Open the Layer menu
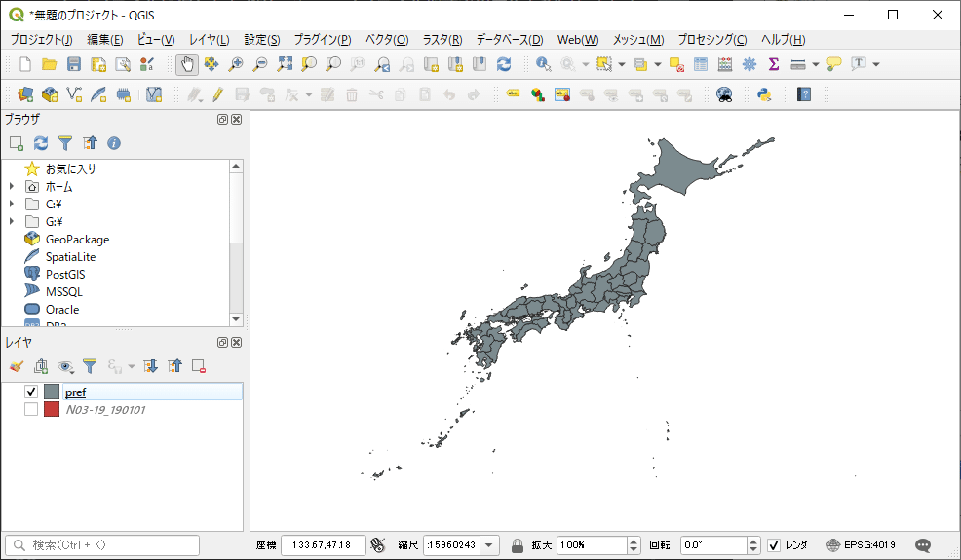Viewport: 961px width, 560px height. tap(209, 40)
